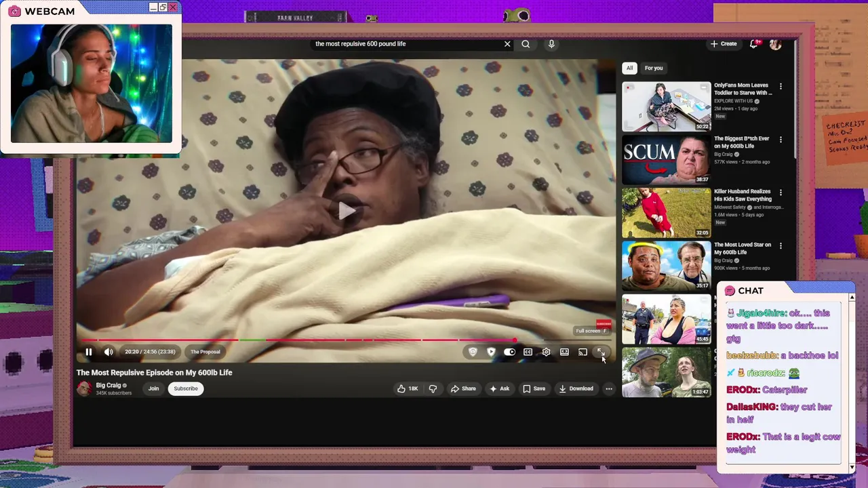Viewport: 868px width, 488px height.
Task: Click the webcam overlay camera icon
Action: [14, 12]
